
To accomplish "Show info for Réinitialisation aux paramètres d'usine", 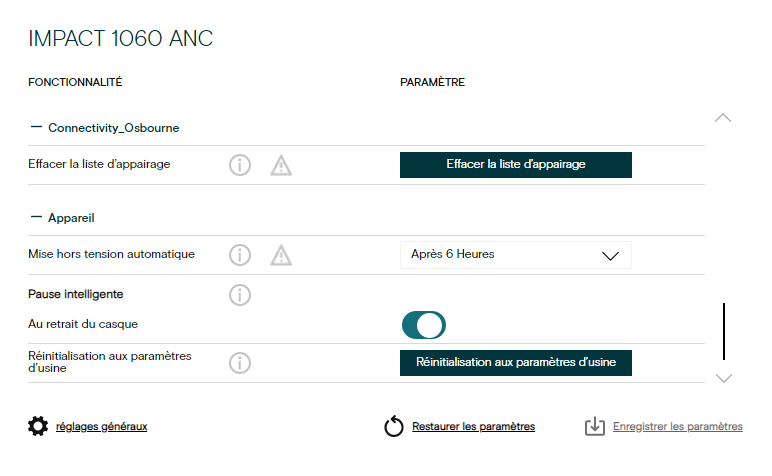I will [x=240, y=362].
